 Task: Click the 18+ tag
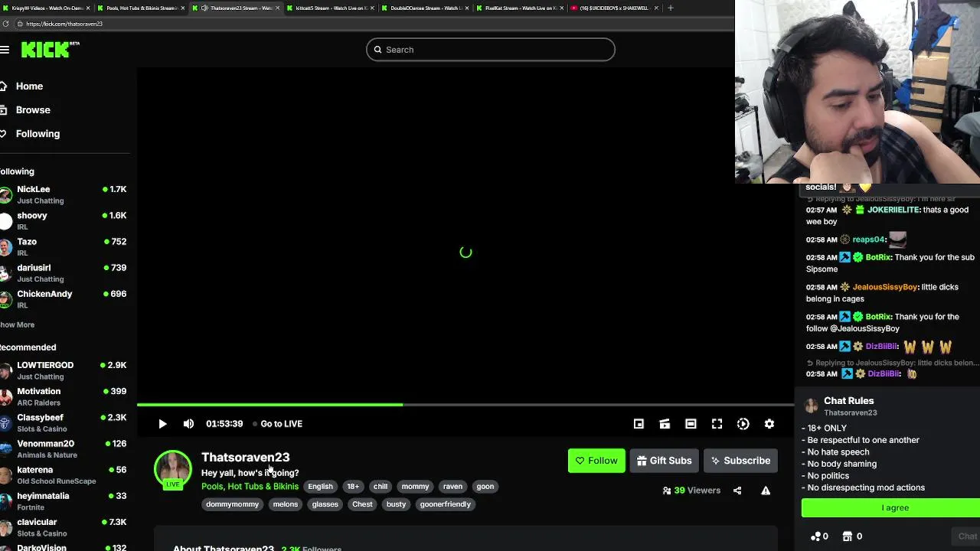click(353, 487)
